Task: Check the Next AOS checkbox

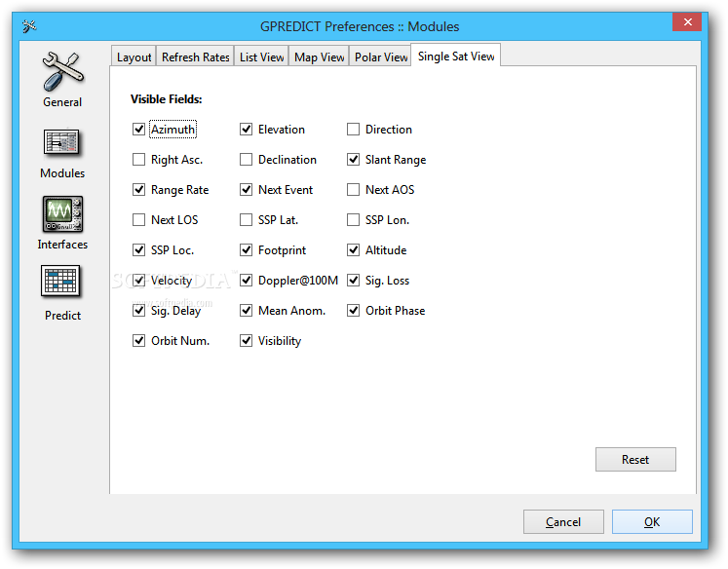Action: pyautogui.click(x=354, y=189)
